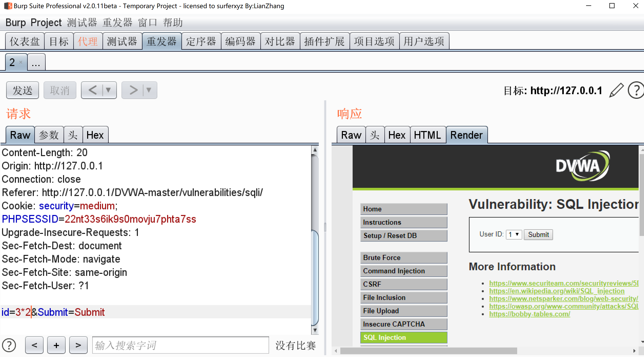This screenshot has width=644, height=357.
Task: Click the help icon at the bottom left
Action: click(x=8, y=345)
